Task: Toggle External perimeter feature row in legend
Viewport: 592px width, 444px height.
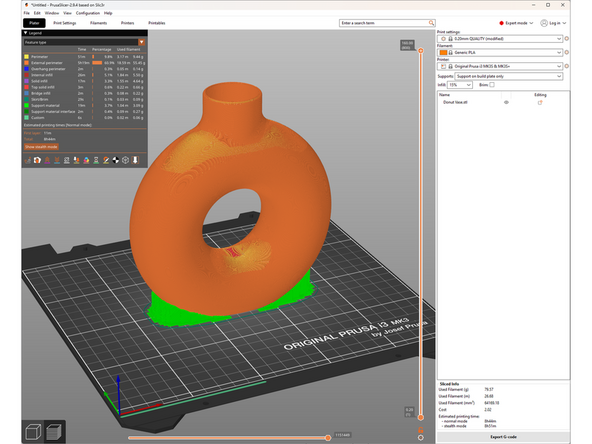Action: (85, 63)
